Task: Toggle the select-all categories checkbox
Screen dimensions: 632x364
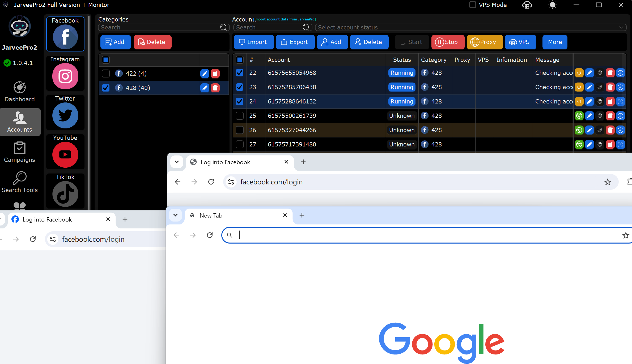Action: (x=106, y=60)
